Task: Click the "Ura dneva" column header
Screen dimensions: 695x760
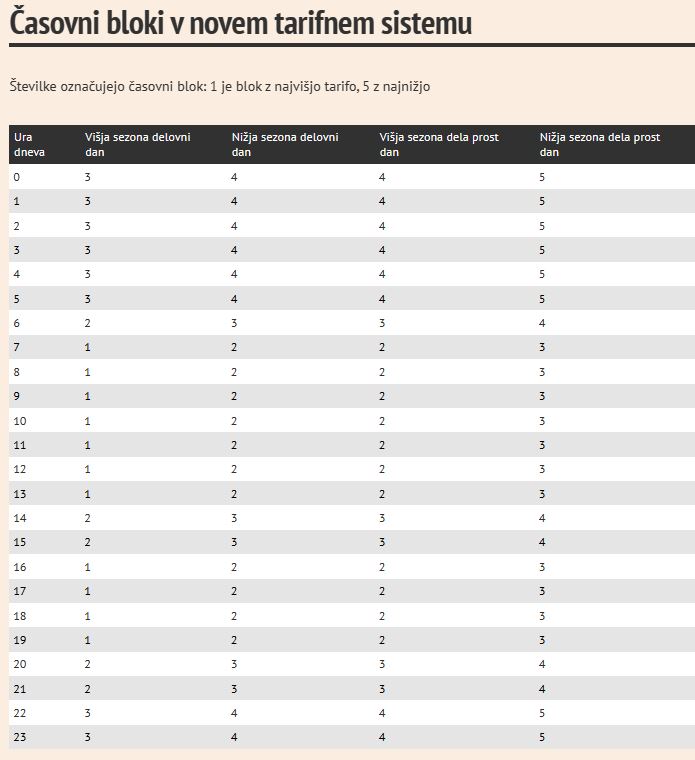Action: point(29,144)
